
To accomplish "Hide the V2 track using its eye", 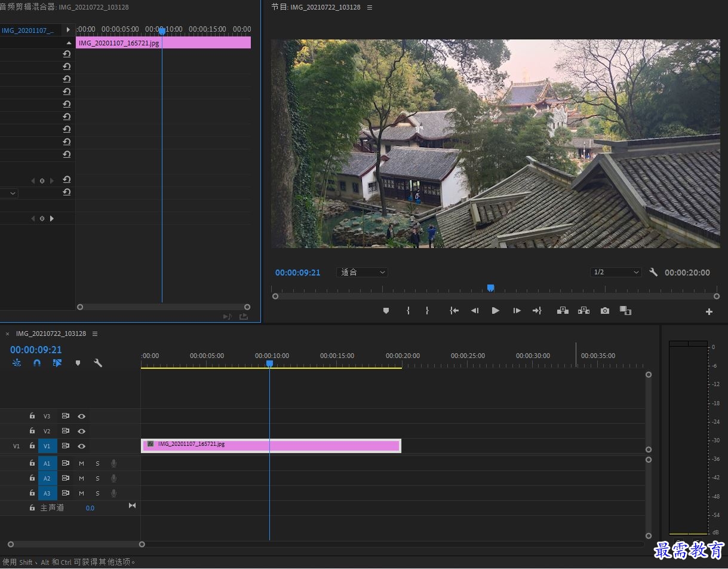I will pyautogui.click(x=82, y=431).
